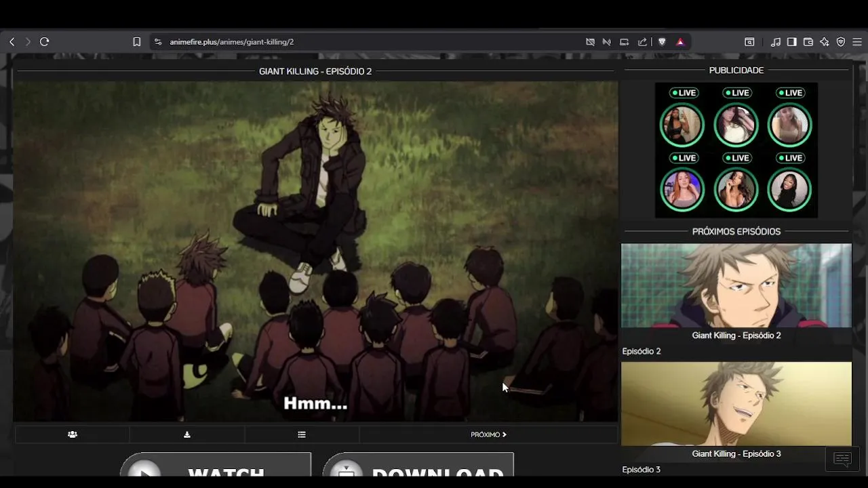This screenshot has height=488, width=868.
Task: Open Giant Killing Episódio 3 thumbnail
Action: 736,404
